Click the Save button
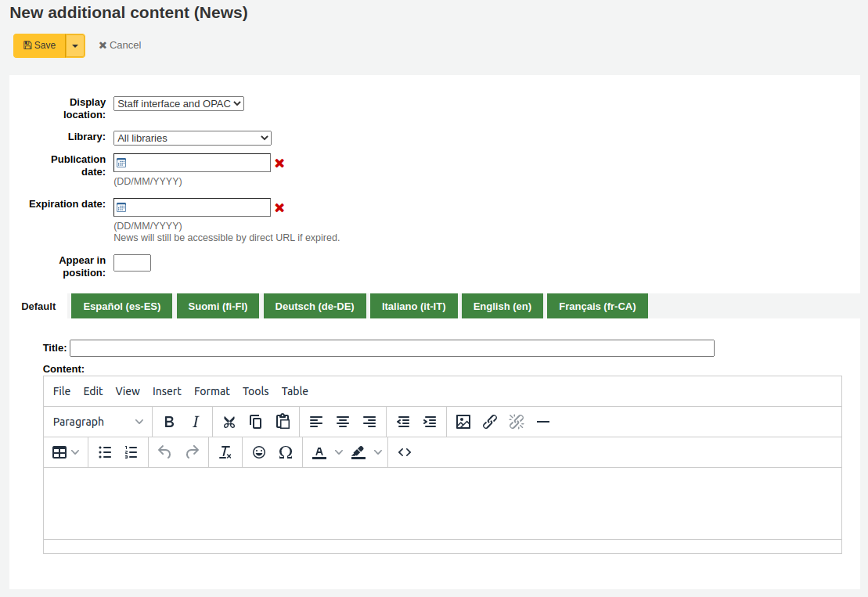 pos(39,46)
